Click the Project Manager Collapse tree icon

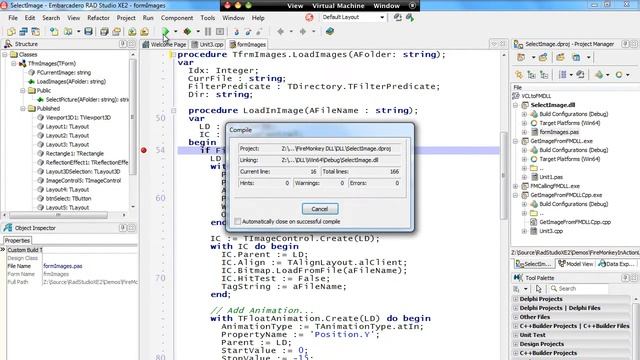coord(544,75)
